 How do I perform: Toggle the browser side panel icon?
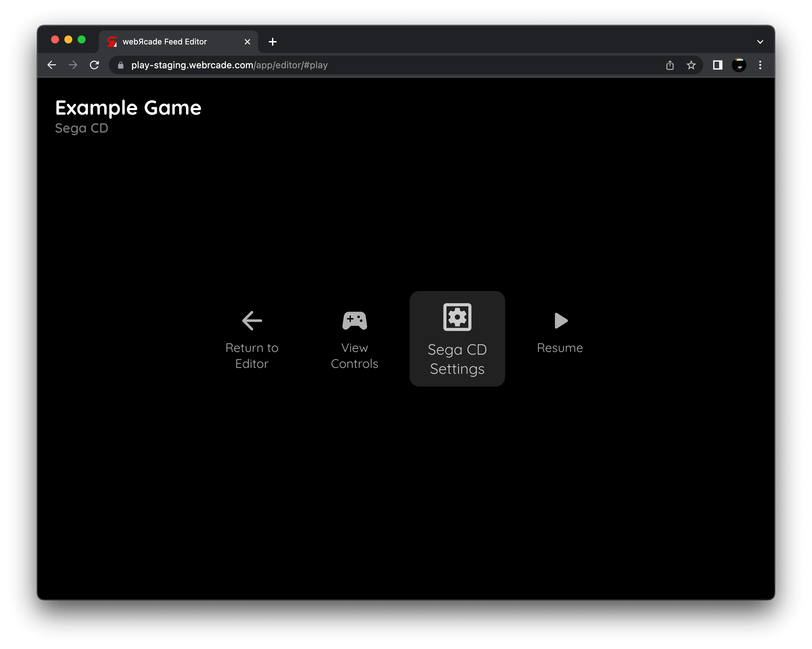pos(717,65)
